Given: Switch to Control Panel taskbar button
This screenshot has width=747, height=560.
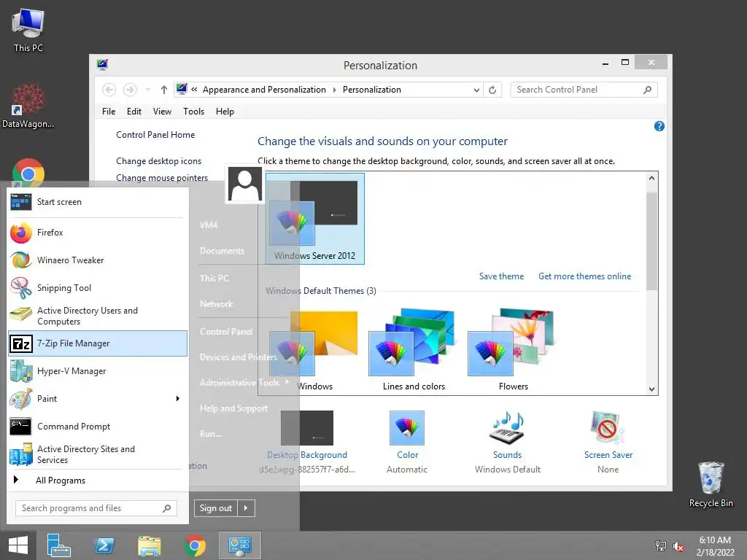Looking at the screenshot, I should pos(239,545).
